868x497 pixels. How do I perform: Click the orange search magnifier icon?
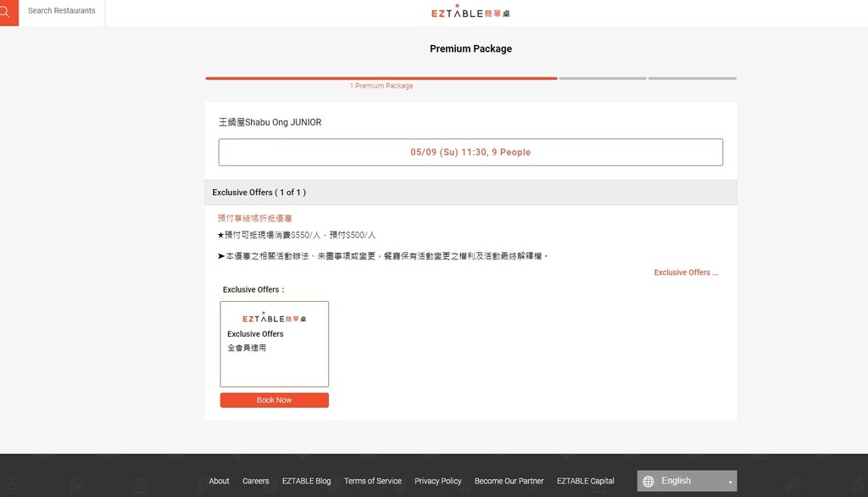[6, 11]
